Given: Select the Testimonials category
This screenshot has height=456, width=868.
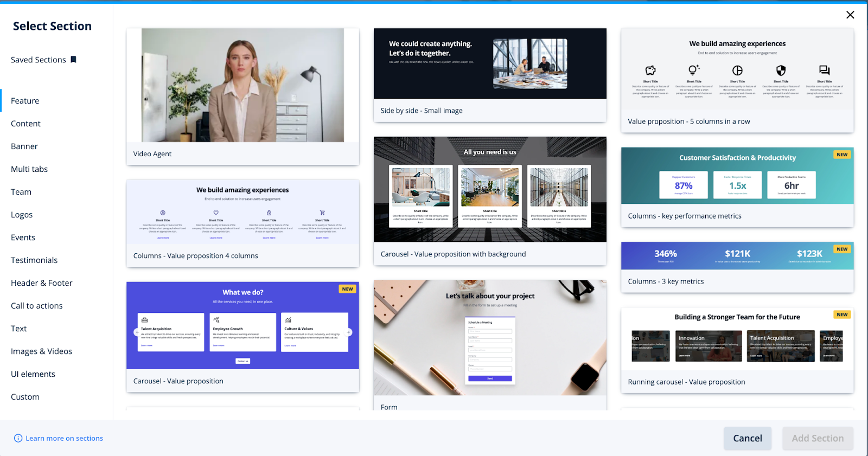Looking at the screenshot, I should pos(34,260).
